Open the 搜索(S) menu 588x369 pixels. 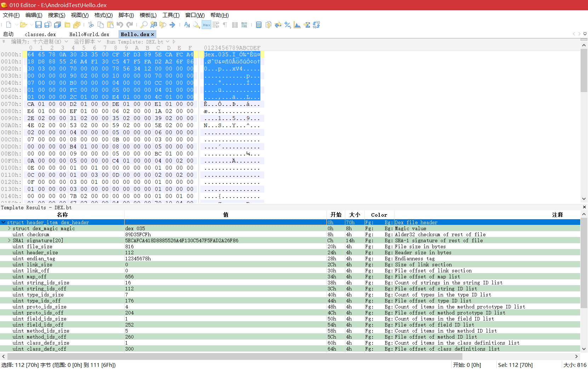pos(57,15)
